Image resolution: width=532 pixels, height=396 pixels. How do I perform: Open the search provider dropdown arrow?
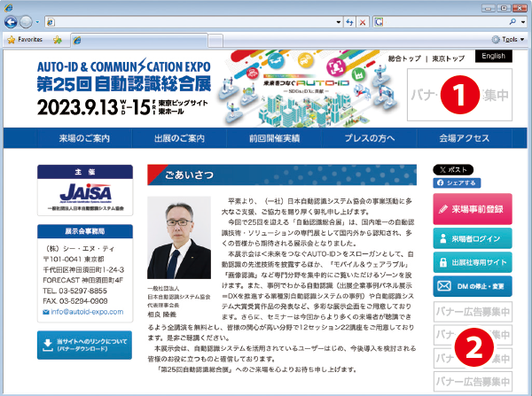(523, 22)
